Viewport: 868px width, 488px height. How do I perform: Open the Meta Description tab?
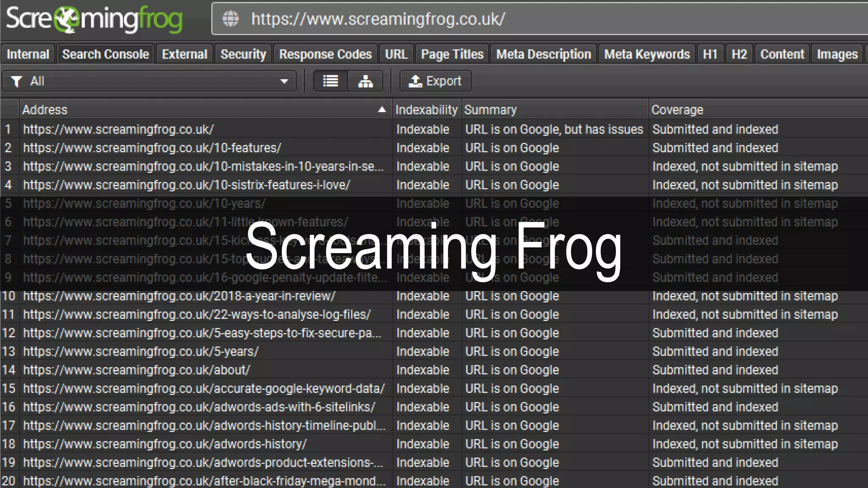[x=544, y=54]
